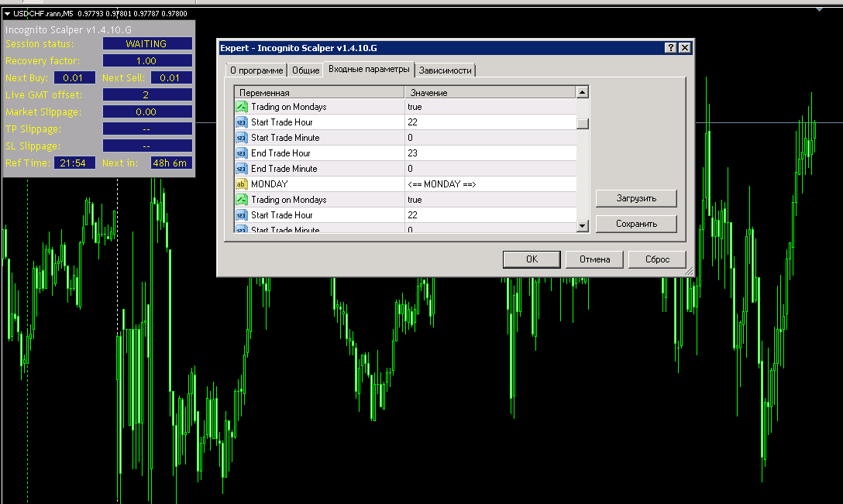The height and width of the screenshot is (504, 843).
Task: Close the Expert Incognito Scalper dialog
Action: [x=684, y=48]
